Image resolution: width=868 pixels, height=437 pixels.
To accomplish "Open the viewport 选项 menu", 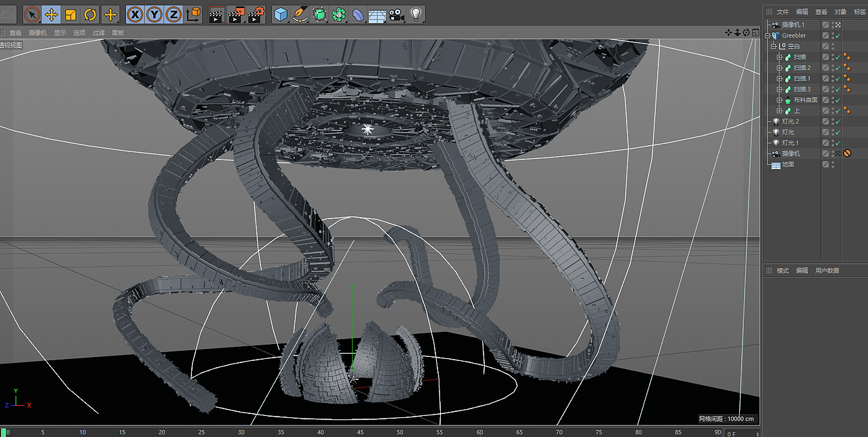I will tap(79, 33).
